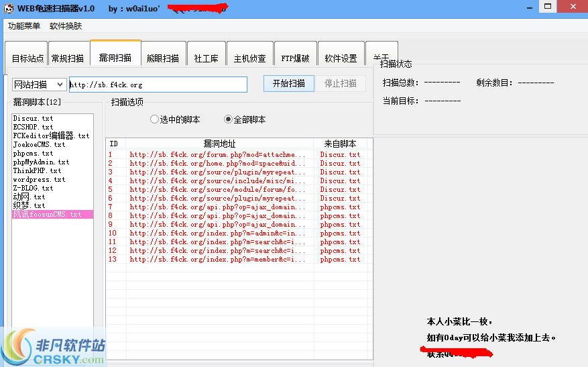The height and width of the screenshot is (367, 588).
Task: Select wordpress.txt script
Action: coord(52,179)
